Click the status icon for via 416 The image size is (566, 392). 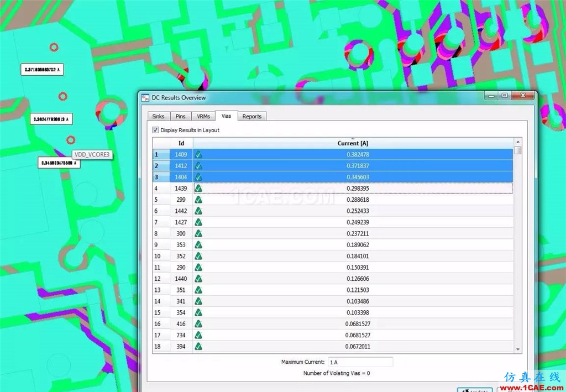pyautogui.click(x=198, y=324)
